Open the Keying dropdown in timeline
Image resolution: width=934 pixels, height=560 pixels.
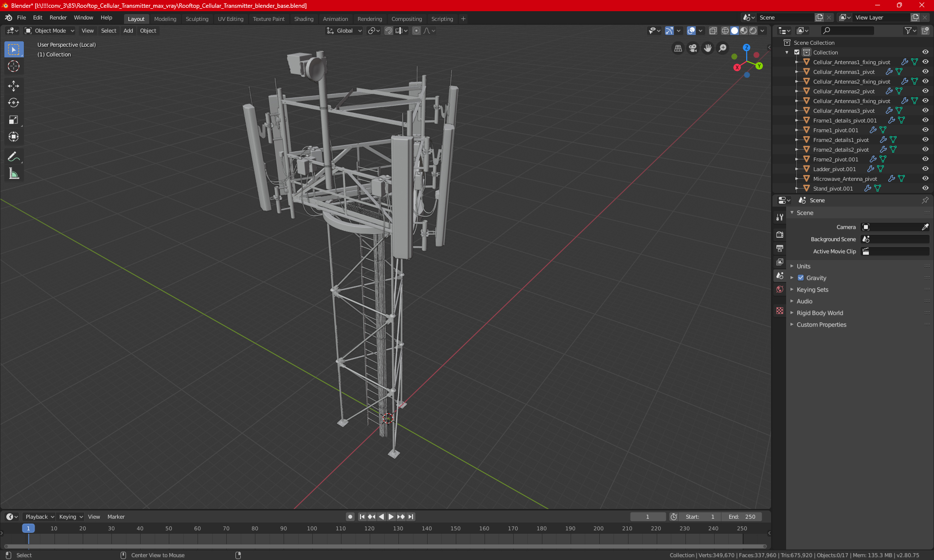pos(71,517)
